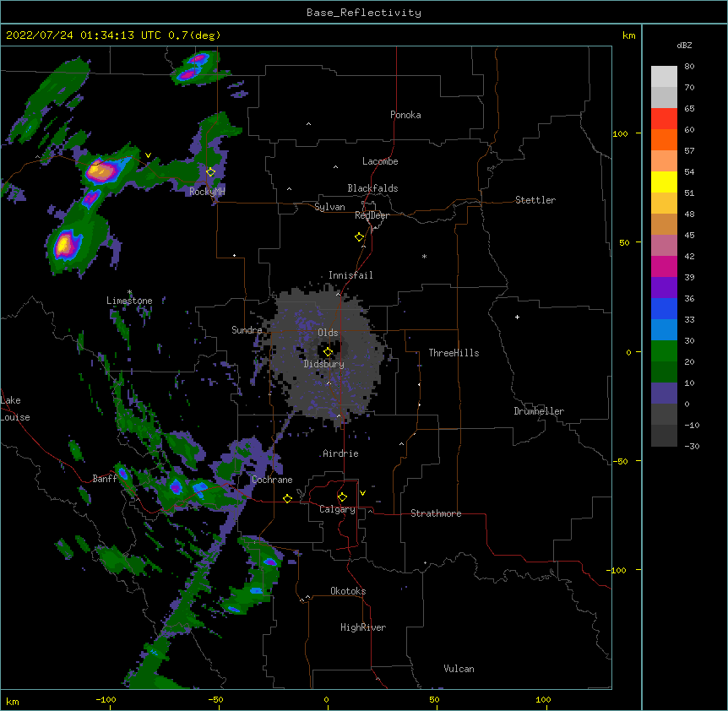Select the yellow diamond marker on Calgary

(342, 497)
